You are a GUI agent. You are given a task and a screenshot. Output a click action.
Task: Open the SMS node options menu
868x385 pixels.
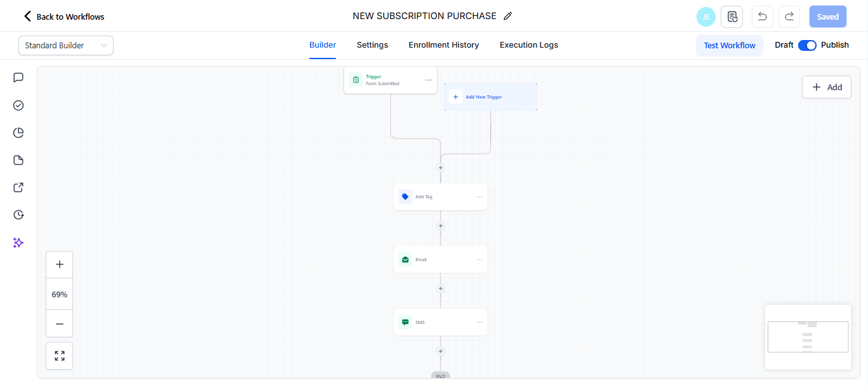480,322
